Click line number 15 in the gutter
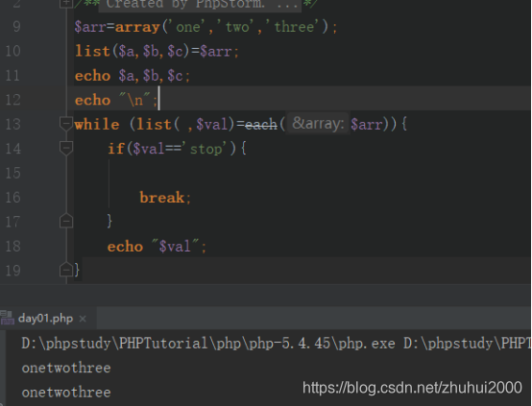The height and width of the screenshot is (406, 532). tap(13, 173)
